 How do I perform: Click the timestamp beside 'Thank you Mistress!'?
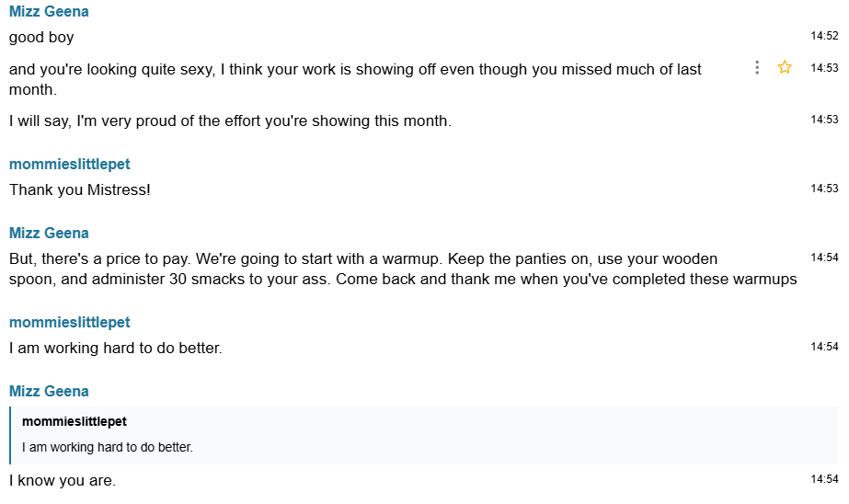824,189
